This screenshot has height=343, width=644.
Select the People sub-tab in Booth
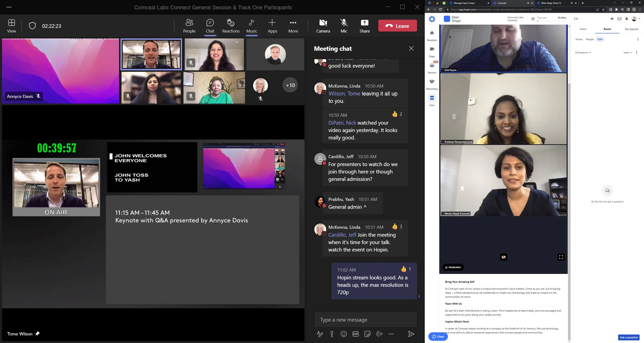[590, 39]
